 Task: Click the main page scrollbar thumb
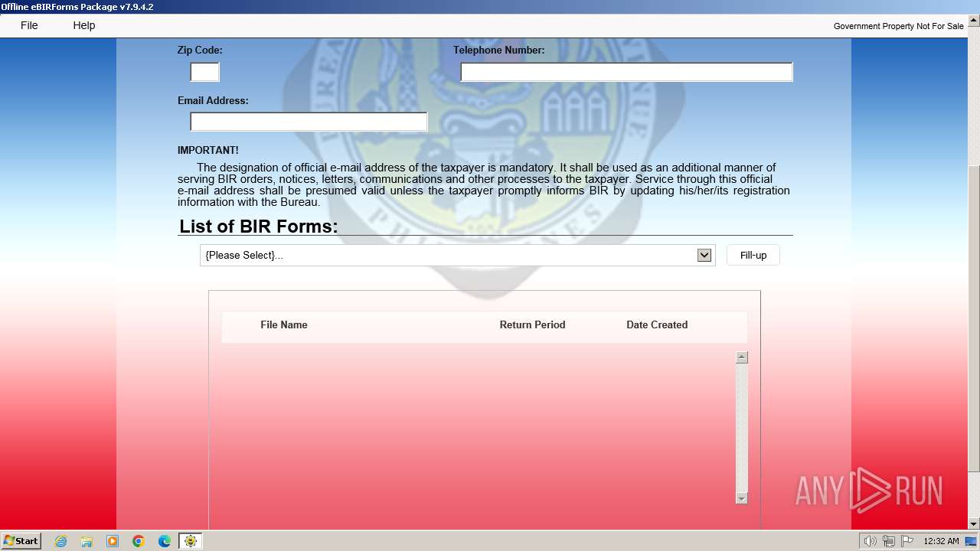click(974, 318)
